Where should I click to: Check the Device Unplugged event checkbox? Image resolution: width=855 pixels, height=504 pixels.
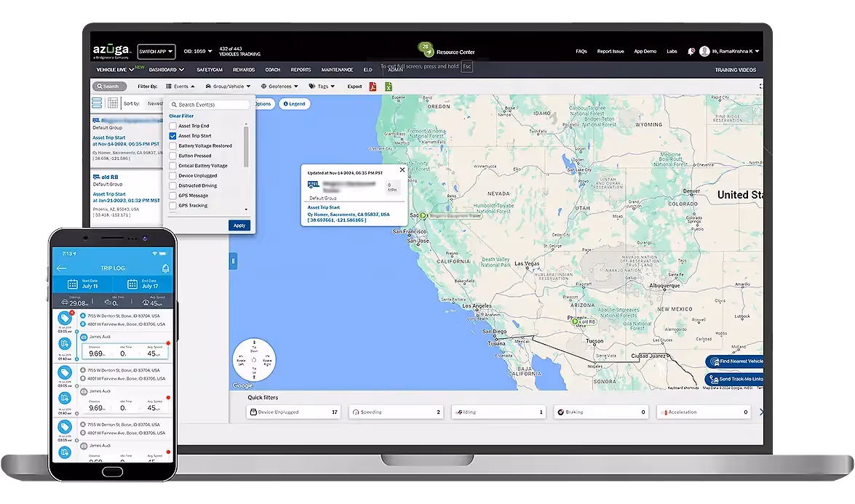[173, 175]
